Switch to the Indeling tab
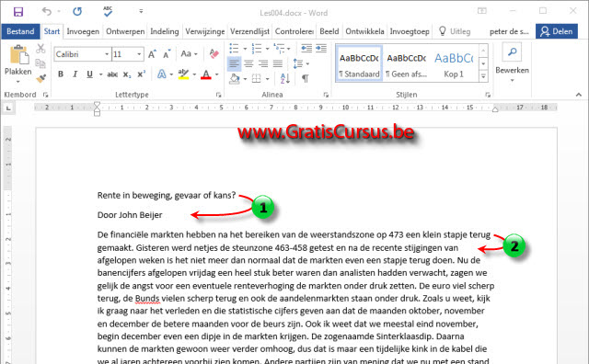Image resolution: width=589 pixels, height=364 pixels. click(x=165, y=31)
